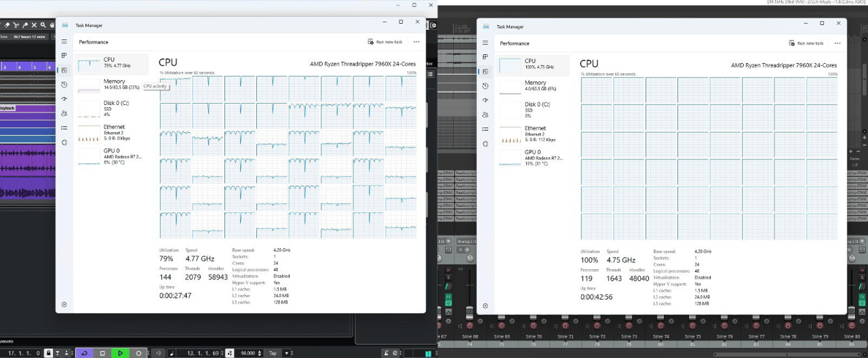
Task: Open more options menu in left Task Manager
Action: (x=416, y=41)
